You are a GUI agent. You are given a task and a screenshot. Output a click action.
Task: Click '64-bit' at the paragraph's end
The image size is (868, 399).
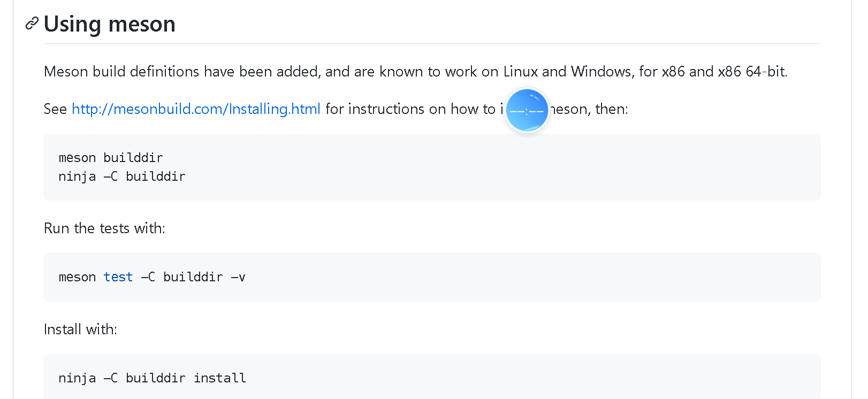point(766,72)
